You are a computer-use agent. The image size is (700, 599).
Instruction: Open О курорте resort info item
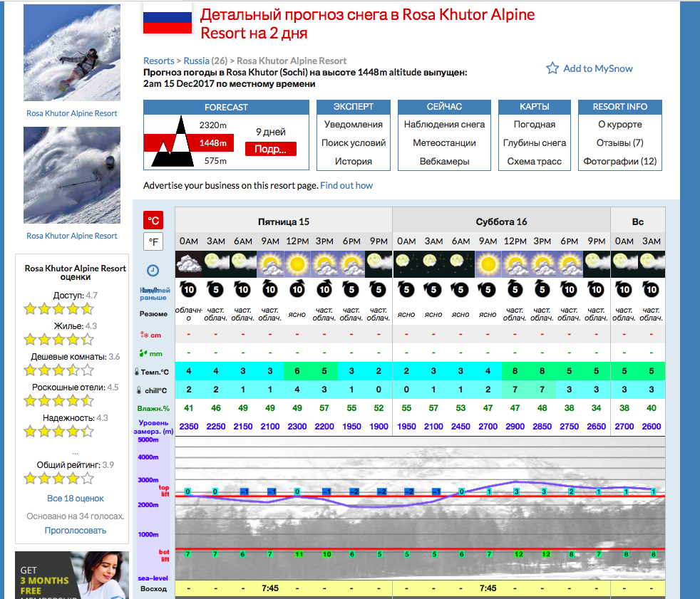point(620,125)
